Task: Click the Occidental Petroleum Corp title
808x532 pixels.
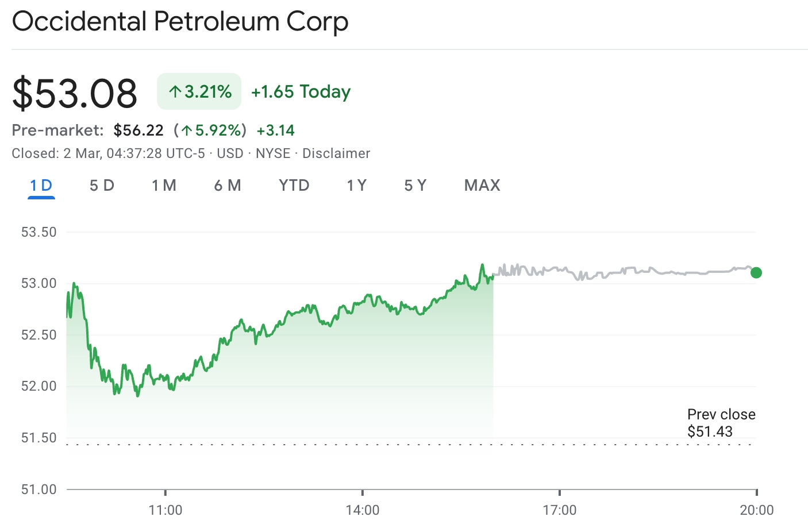Action: coord(180,22)
